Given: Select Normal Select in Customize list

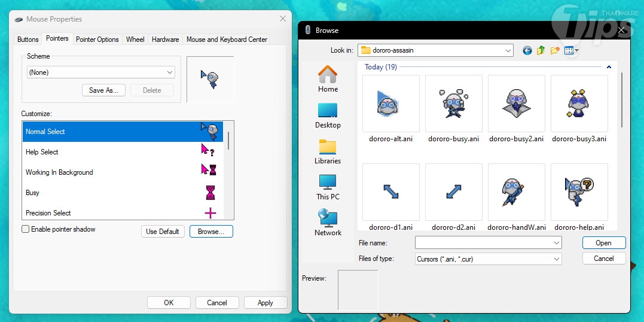Looking at the screenshot, I should (123, 132).
